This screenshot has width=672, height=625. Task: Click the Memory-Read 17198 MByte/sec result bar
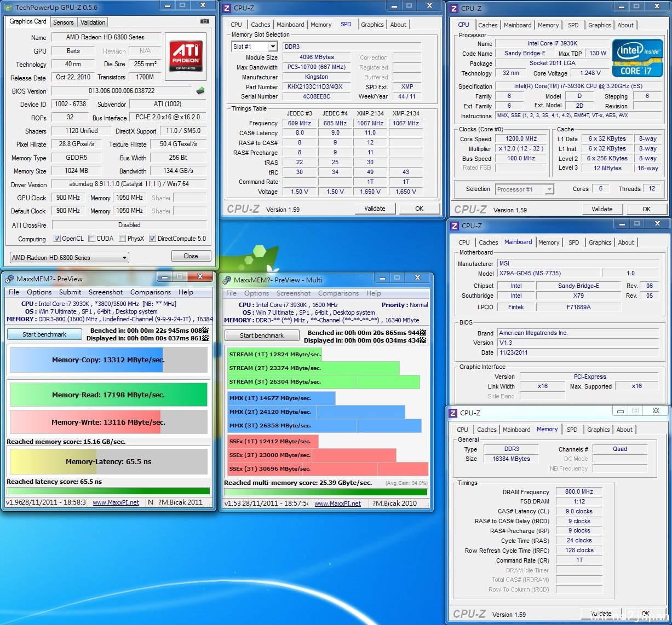click(x=108, y=395)
